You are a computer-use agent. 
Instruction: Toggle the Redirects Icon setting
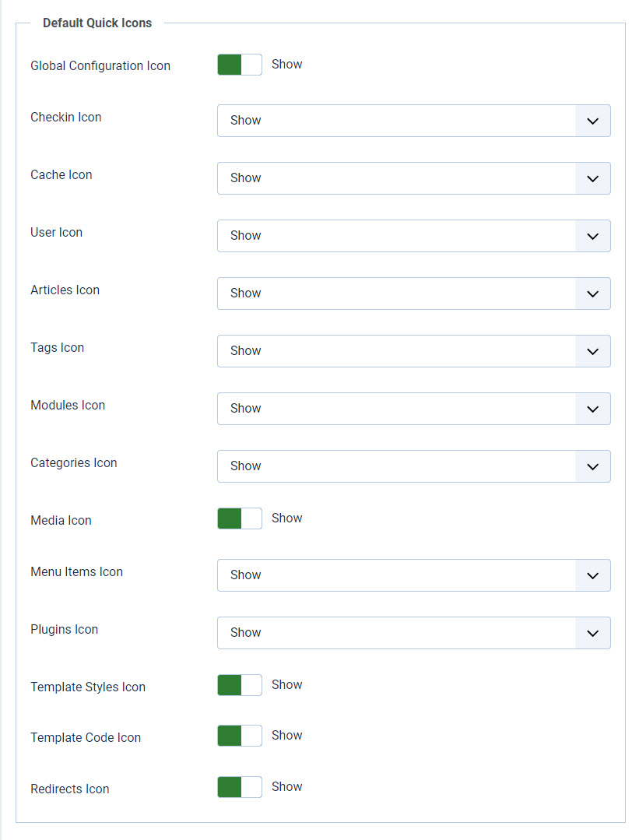click(239, 787)
